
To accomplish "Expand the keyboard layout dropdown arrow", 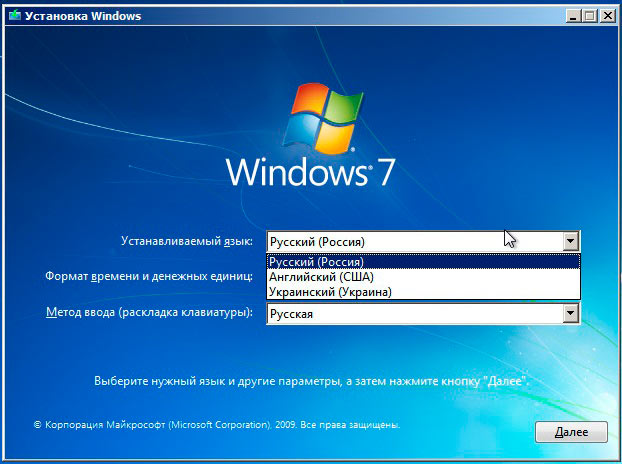I will tap(571, 314).
